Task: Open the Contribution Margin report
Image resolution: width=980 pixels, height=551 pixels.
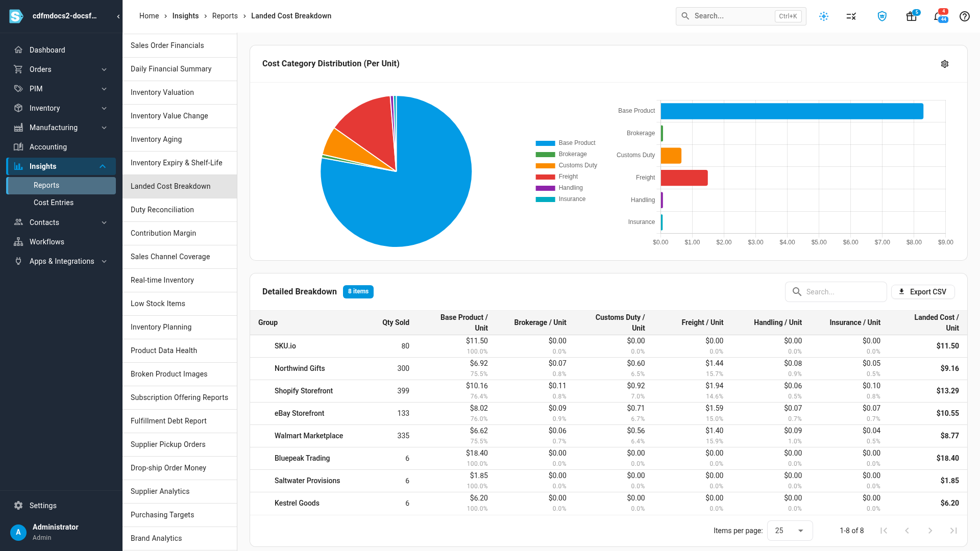Action: pyautogui.click(x=180, y=233)
